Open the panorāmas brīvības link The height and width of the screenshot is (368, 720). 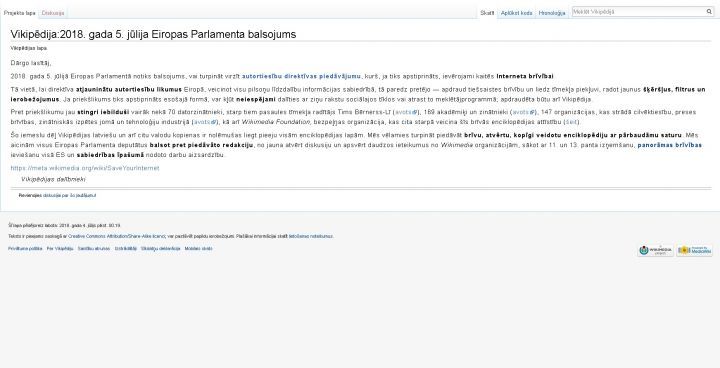pos(669,145)
